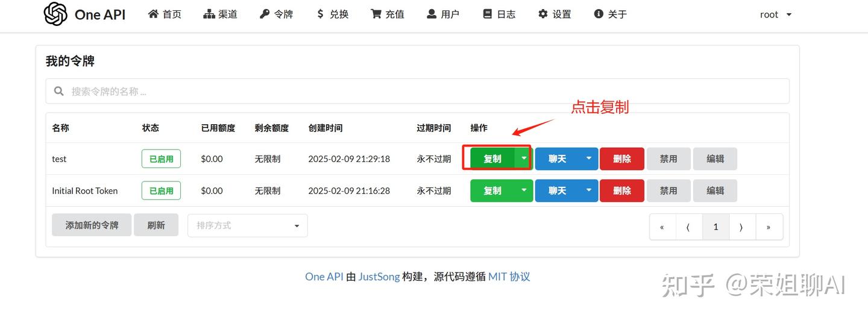Disable Initial Root Token with 禁用
The height and width of the screenshot is (320, 868).
pyautogui.click(x=668, y=190)
